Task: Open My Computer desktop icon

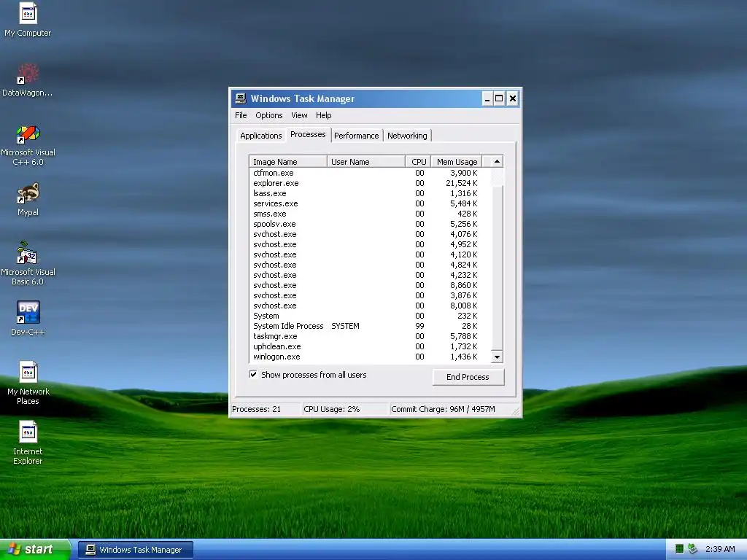Action: (28, 20)
